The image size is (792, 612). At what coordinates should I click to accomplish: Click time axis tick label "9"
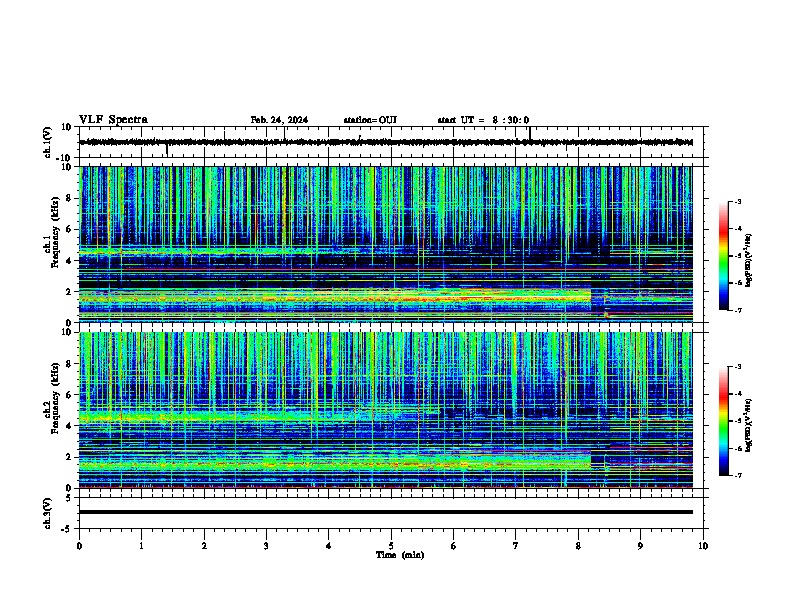pos(640,546)
